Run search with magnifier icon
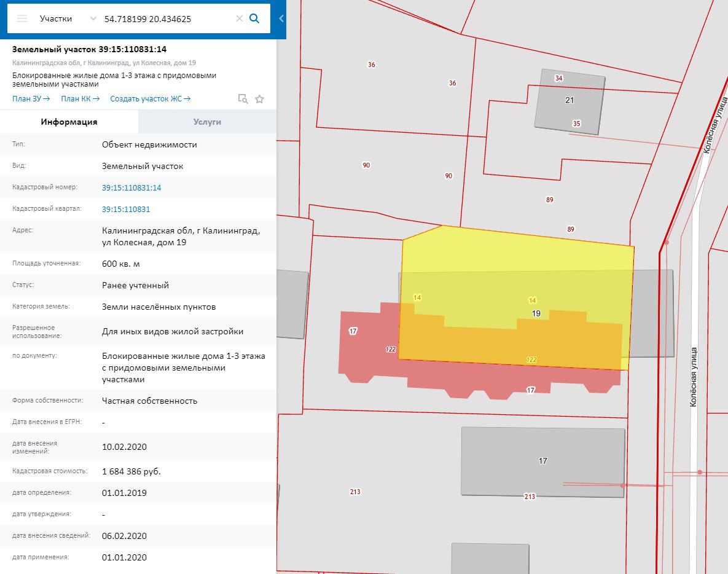Screen dimensions: 728x574 tap(254, 18)
